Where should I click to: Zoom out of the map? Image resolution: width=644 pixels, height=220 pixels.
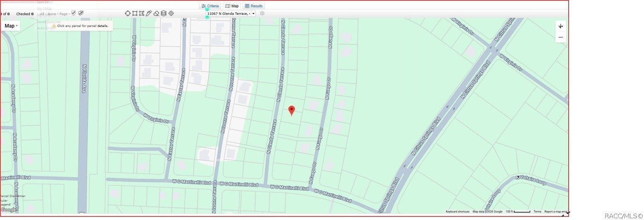tap(561, 37)
